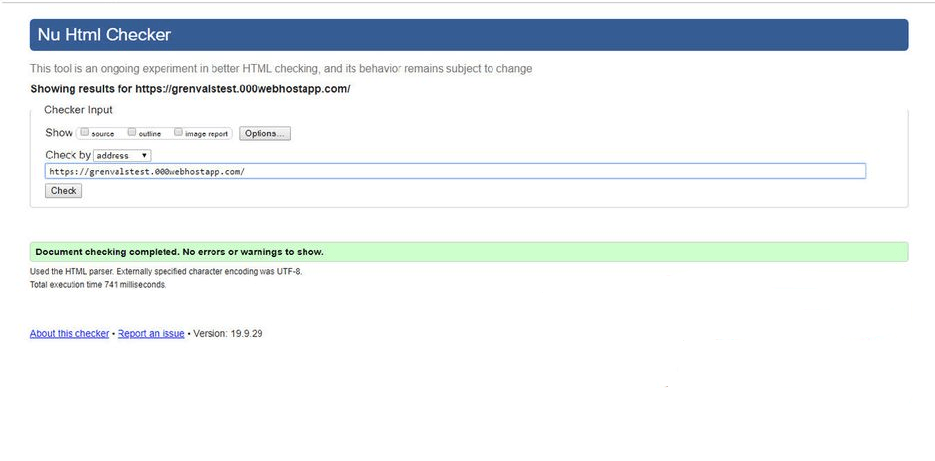The width and height of the screenshot is (935, 461).
Task: Click the 'Checker Input' legend label
Action: pos(78,110)
